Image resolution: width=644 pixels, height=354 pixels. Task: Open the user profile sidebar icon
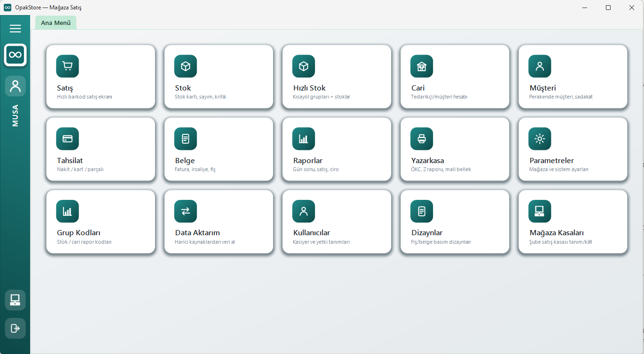click(x=16, y=86)
